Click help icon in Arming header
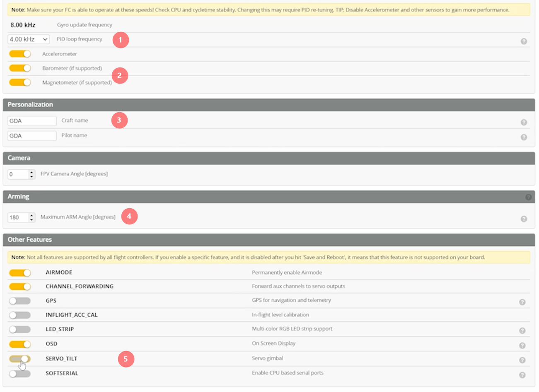The width and height of the screenshot is (539, 392). click(x=528, y=197)
